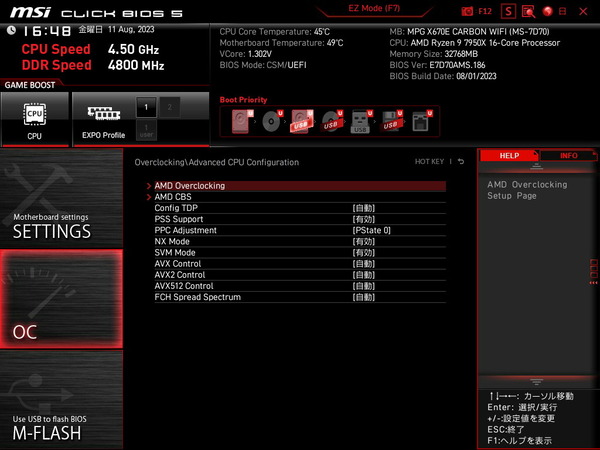Click the clock icon beside the time

pyautogui.click(x=11, y=30)
